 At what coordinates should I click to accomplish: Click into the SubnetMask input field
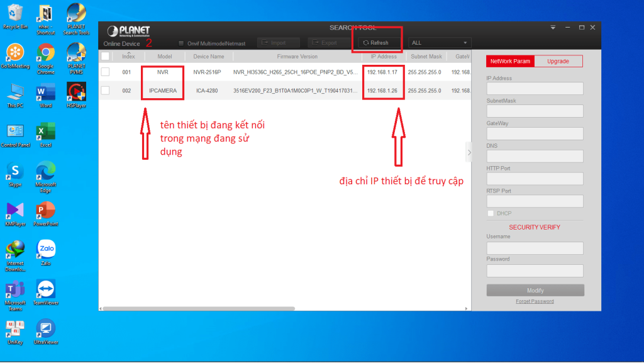(x=535, y=111)
